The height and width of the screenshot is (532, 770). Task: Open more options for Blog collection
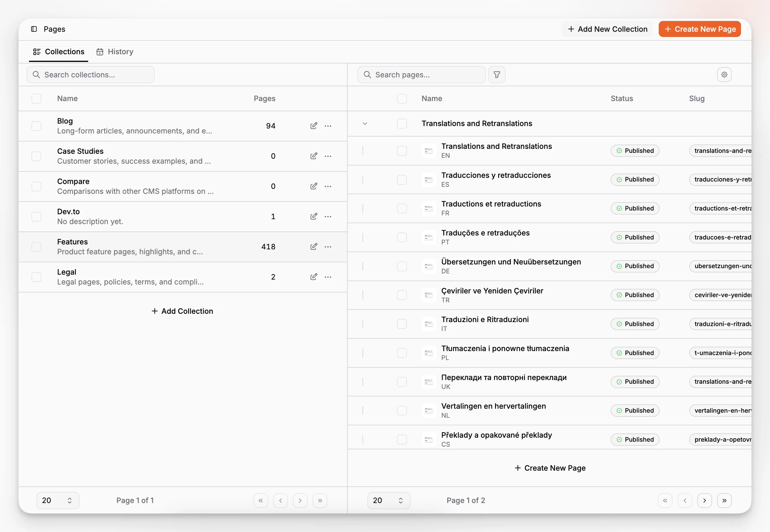328,126
